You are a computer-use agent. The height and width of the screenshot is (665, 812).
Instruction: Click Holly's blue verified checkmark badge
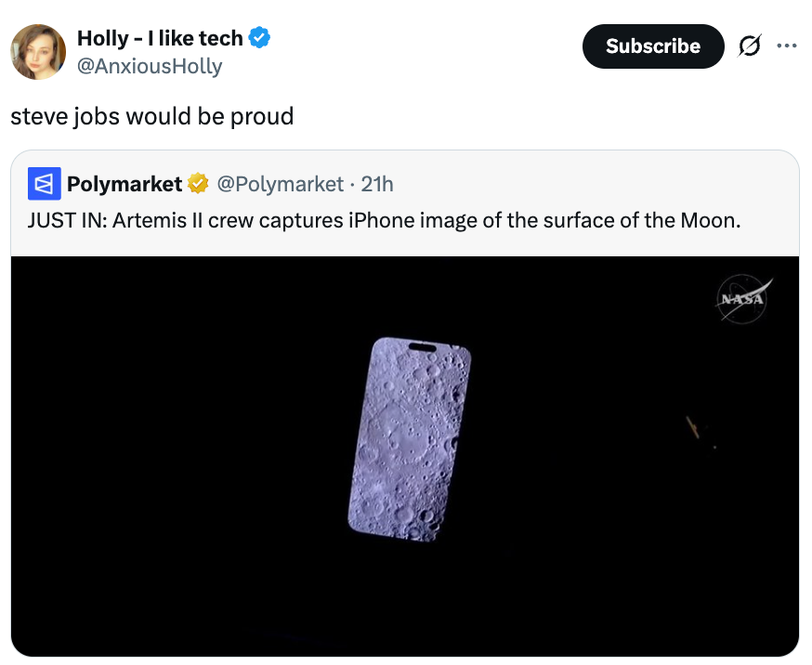257,38
